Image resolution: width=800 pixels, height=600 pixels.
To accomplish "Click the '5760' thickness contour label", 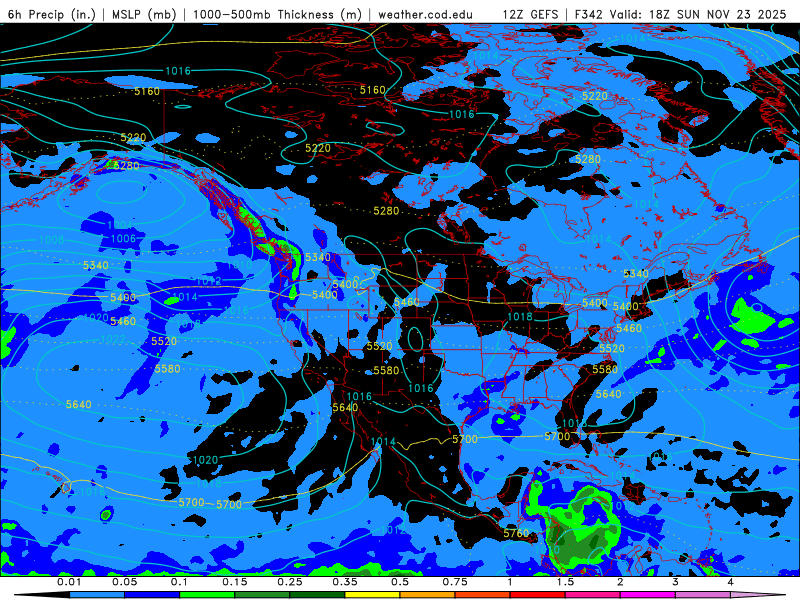I will (516, 534).
